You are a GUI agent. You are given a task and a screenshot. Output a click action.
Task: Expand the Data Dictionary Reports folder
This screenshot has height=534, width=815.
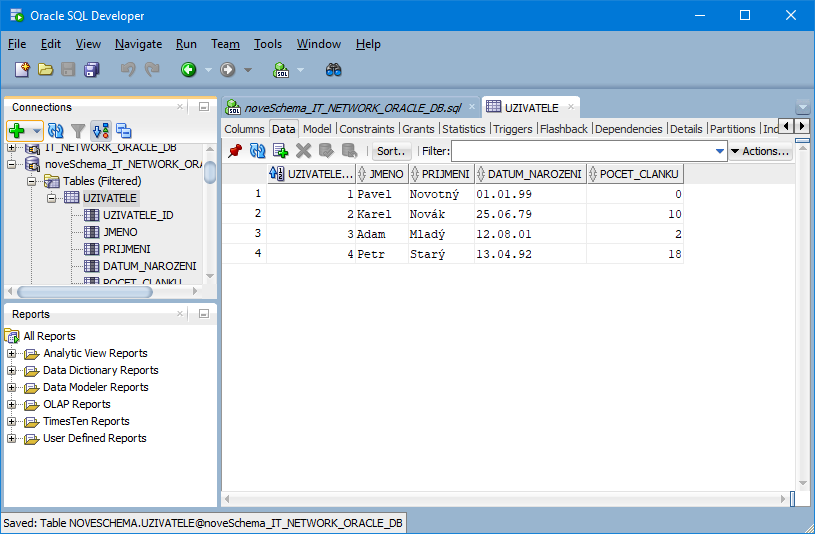pos(12,371)
